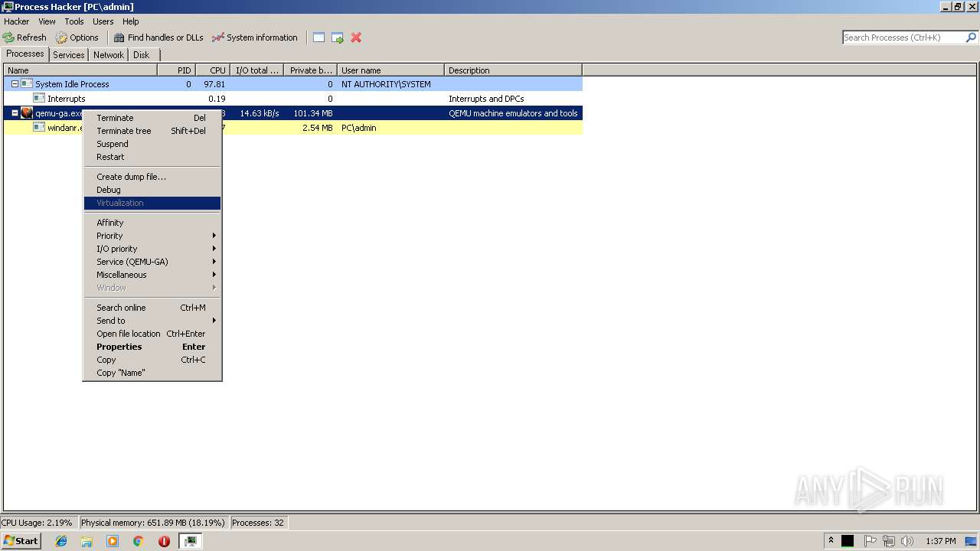This screenshot has height=551, width=980.
Task: Open the Users menu
Action: tap(103, 21)
